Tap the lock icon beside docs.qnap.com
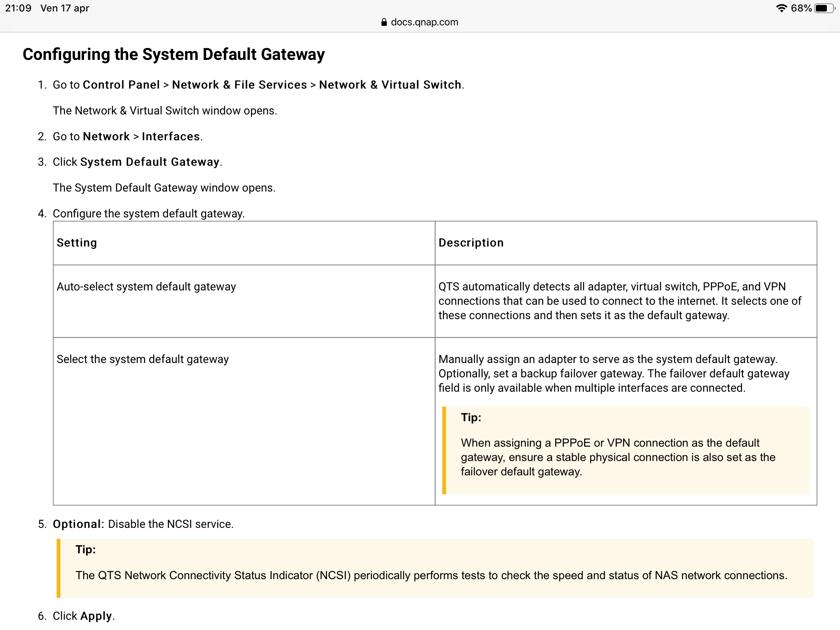 coord(384,22)
